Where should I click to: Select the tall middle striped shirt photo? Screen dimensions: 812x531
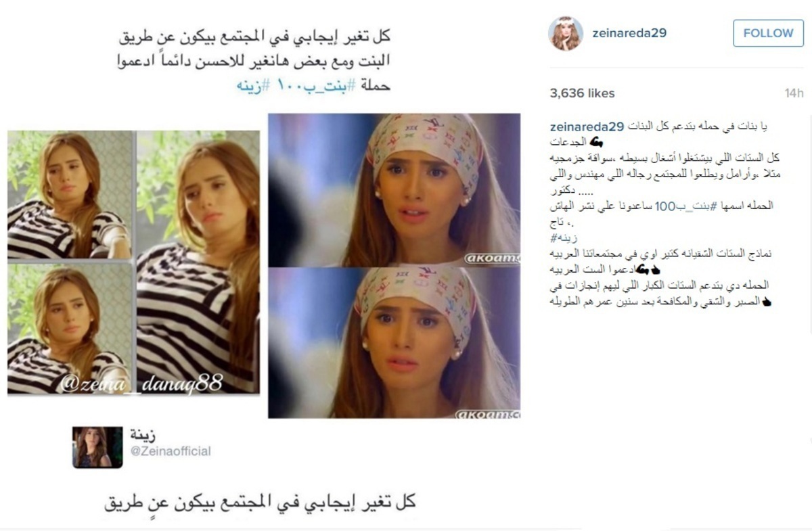[198, 262]
